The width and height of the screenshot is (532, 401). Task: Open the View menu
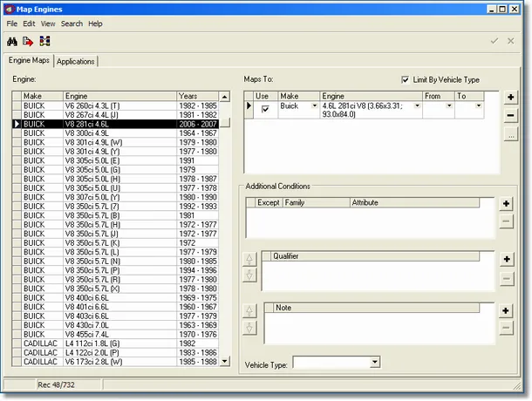pyautogui.click(x=48, y=24)
